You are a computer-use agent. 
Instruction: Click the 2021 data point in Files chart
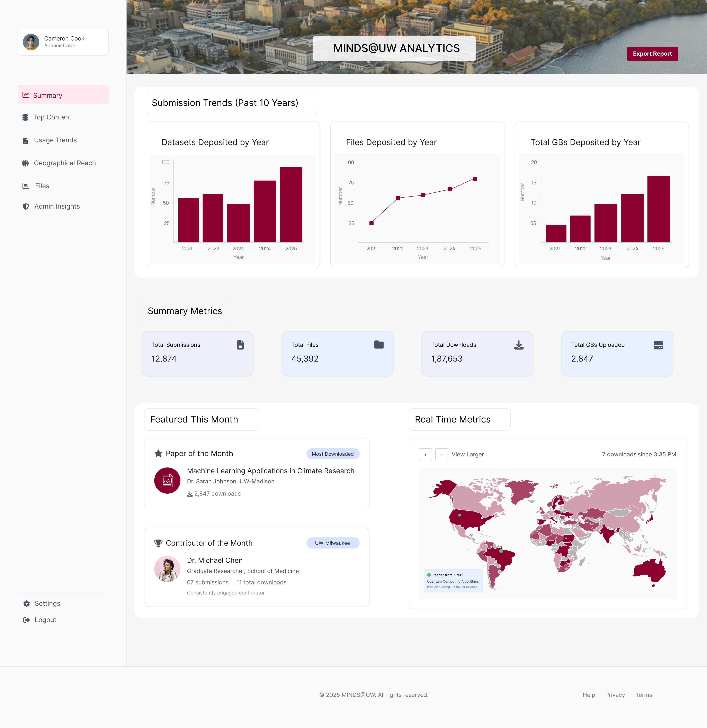(371, 223)
